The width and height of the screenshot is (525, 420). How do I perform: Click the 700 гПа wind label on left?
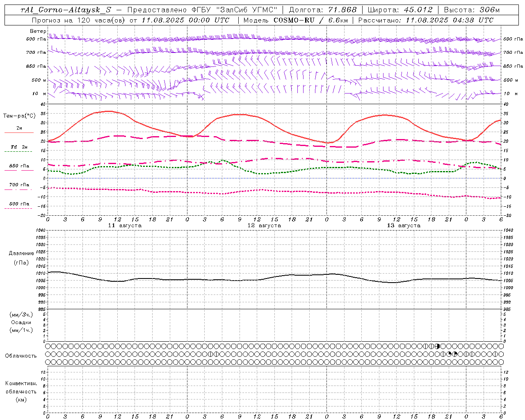pyautogui.click(x=36, y=52)
